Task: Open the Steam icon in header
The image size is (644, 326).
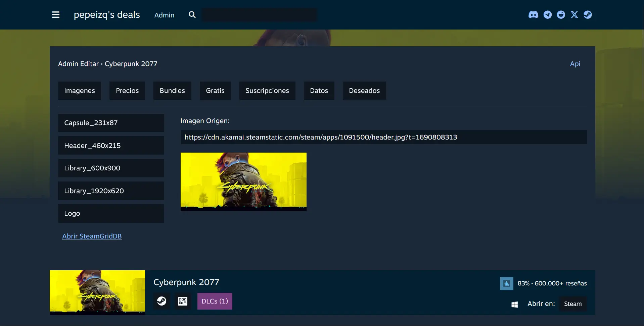Action: pyautogui.click(x=588, y=15)
